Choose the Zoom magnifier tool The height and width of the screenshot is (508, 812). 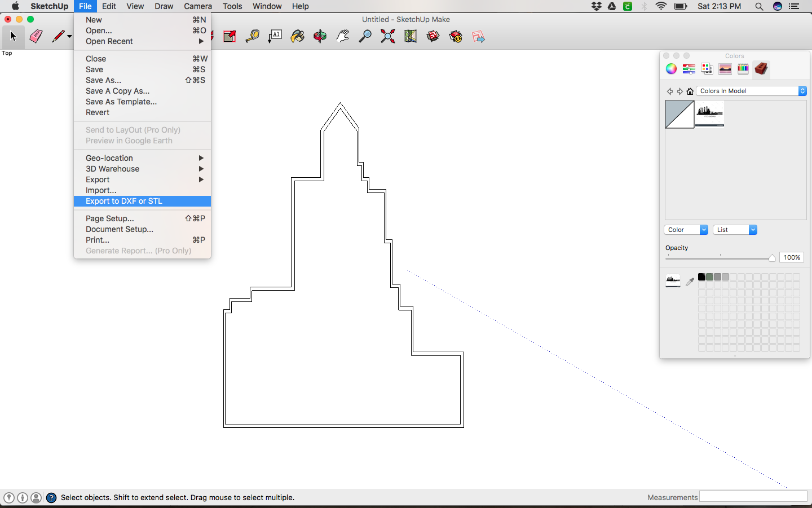point(365,37)
